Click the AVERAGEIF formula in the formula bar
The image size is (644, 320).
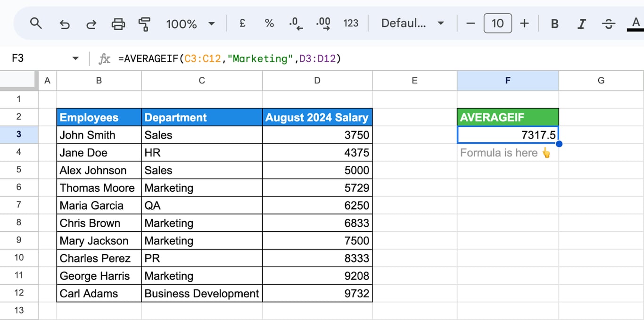click(230, 58)
